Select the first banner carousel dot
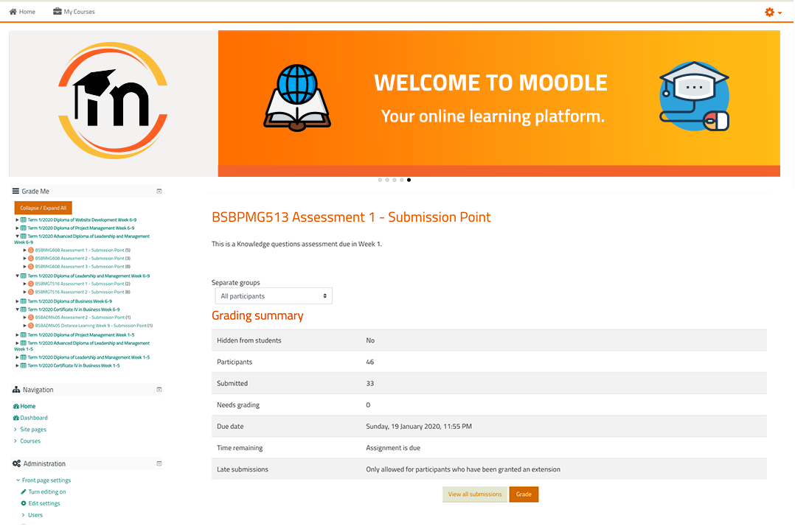Viewport: 795px width, 532px height. pyautogui.click(x=381, y=180)
